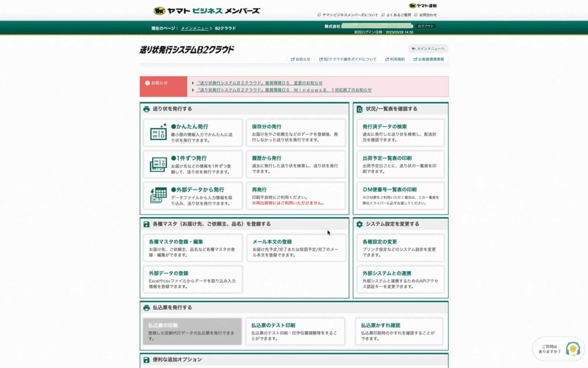The height and width of the screenshot is (368, 588).
Task: Click the save icon beside 各種マスタ heading
Action: [x=146, y=224]
